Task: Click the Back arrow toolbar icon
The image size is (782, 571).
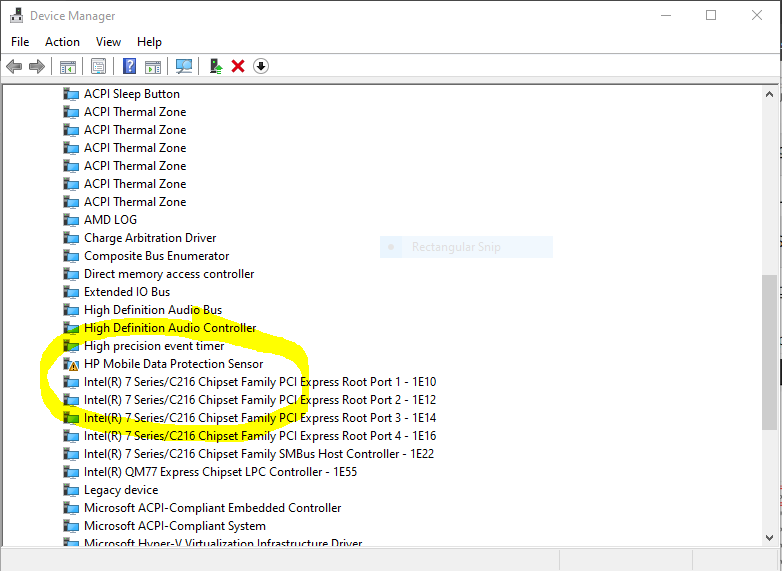Action: click(x=14, y=66)
